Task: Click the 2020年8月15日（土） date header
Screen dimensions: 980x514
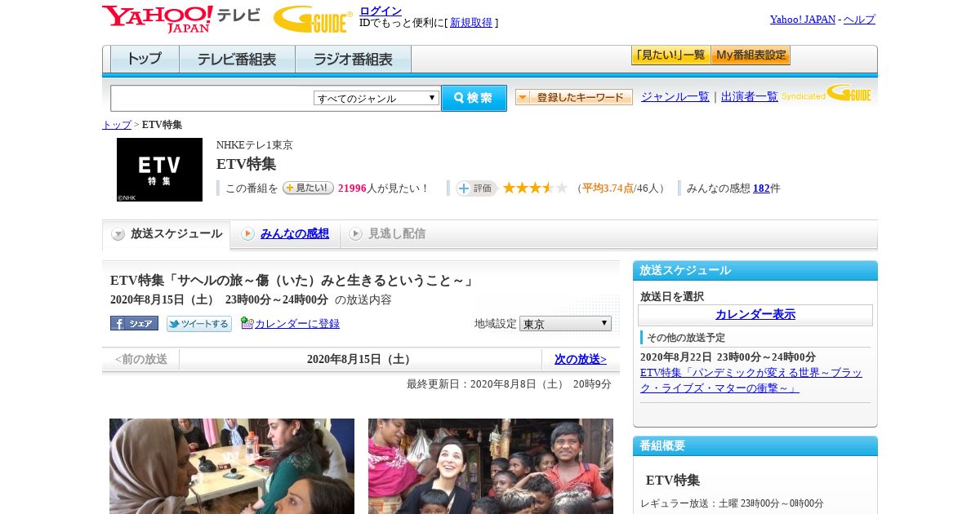Action: point(360,360)
